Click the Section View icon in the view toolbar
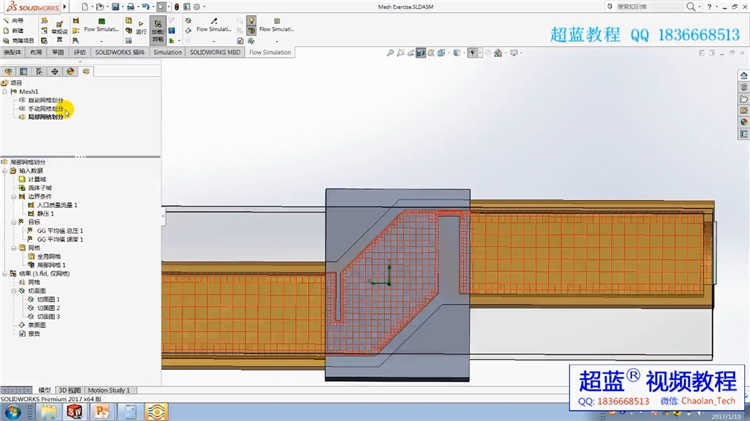 [420, 53]
